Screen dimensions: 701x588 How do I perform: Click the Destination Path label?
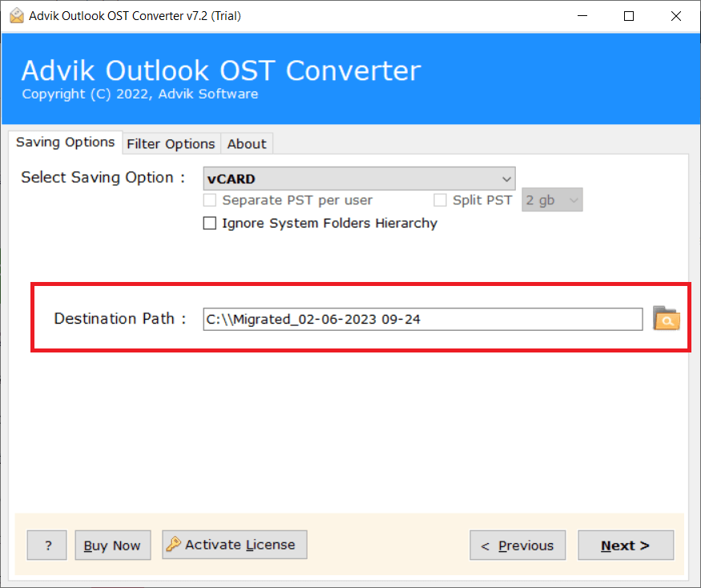click(120, 318)
